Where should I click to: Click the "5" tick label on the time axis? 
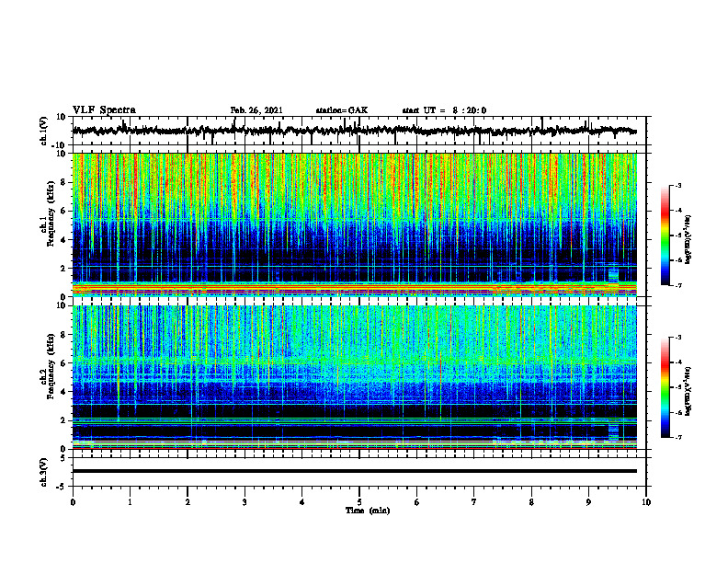tap(359, 502)
